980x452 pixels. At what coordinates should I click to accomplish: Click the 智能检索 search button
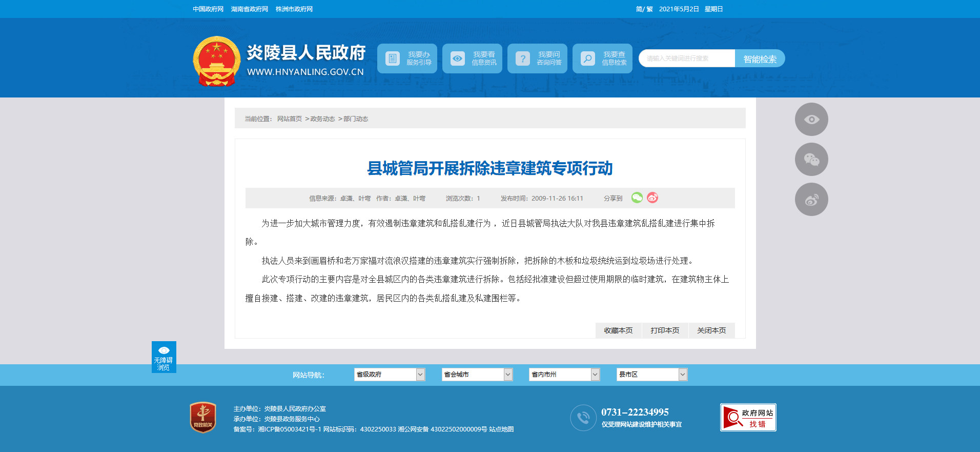point(760,59)
